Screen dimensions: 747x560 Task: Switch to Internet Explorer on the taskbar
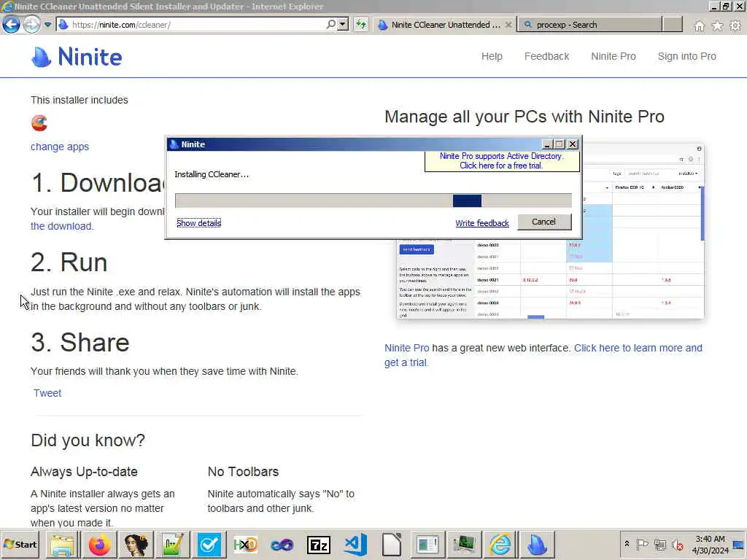point(500,544)
